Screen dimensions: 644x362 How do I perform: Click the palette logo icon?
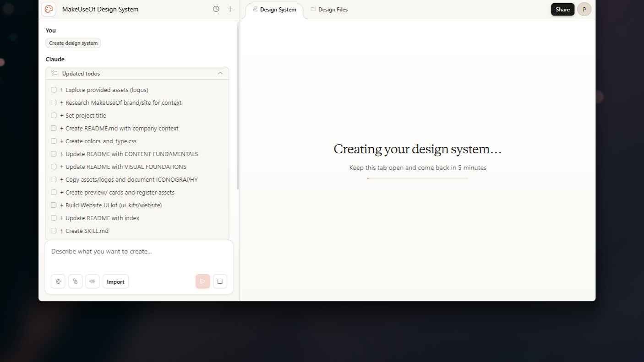click(49, 9)
